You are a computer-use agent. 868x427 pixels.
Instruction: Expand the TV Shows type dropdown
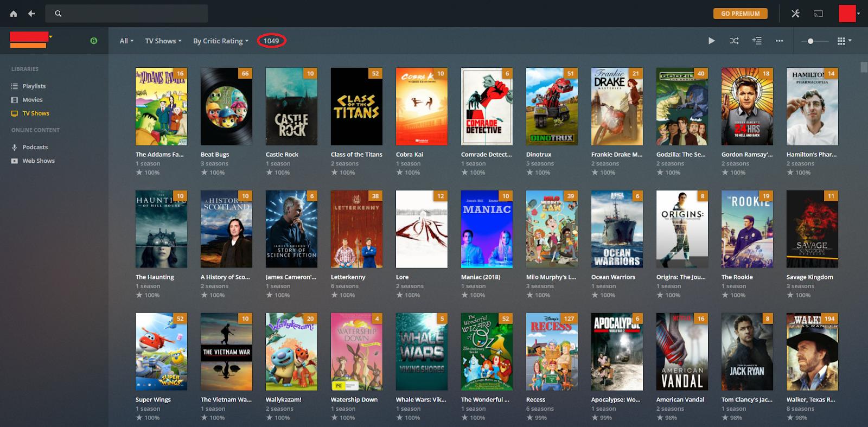click(163, 41)
